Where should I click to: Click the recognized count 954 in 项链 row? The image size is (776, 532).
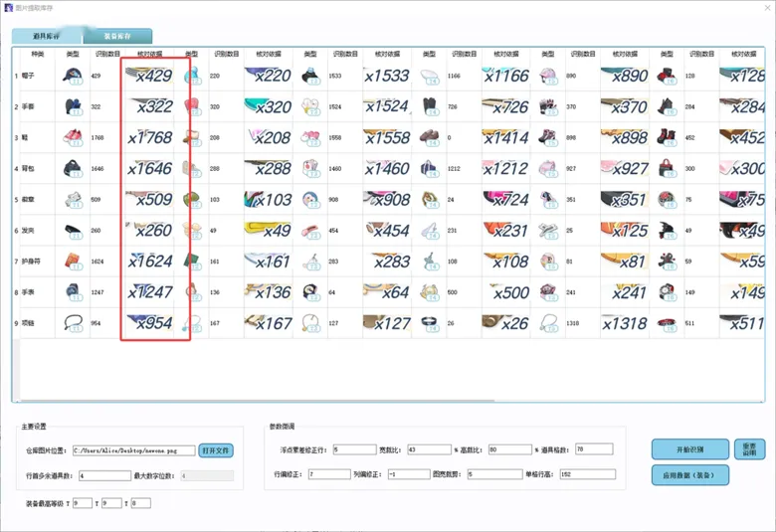(x=97, y=323)
